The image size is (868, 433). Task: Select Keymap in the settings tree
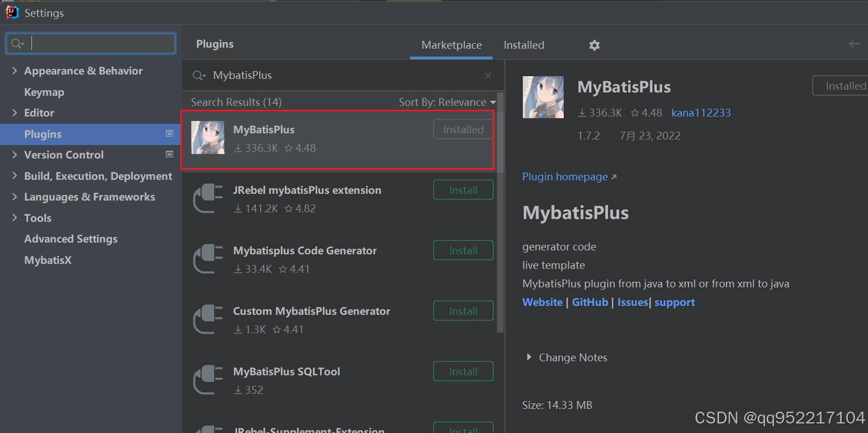(44, 92)
